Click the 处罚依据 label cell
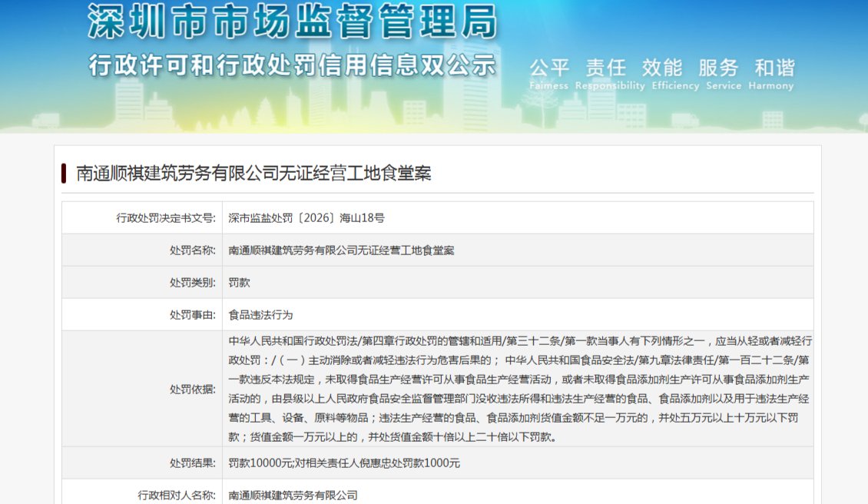The image size is (868, 504). click(142, 389)
